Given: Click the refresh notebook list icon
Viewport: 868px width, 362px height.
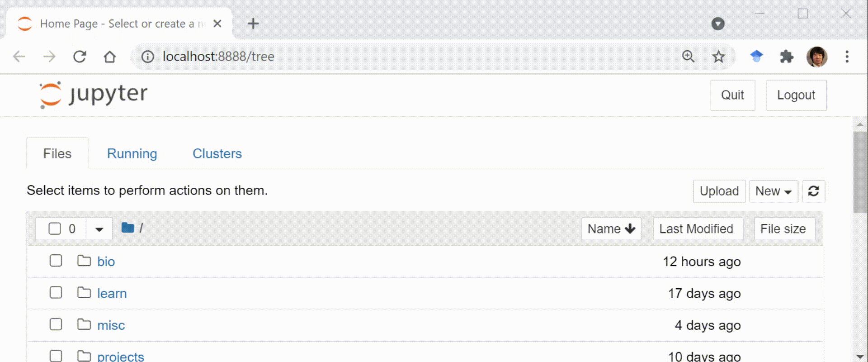Looking at the screenshot, I should point(813,191).
